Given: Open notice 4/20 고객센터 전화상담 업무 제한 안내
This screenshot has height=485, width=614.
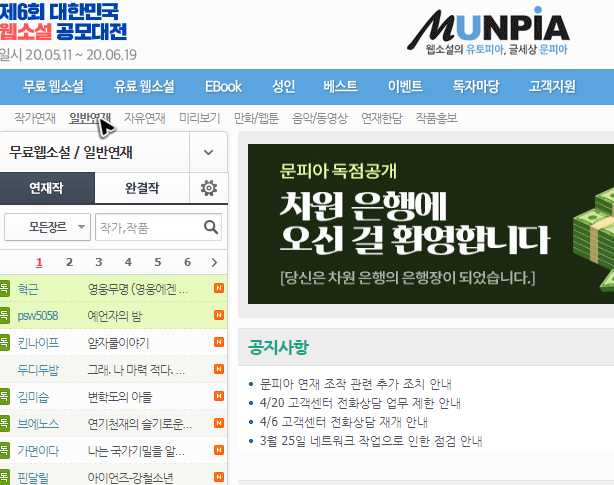Looking at the screenshot, I should [360, 403].
